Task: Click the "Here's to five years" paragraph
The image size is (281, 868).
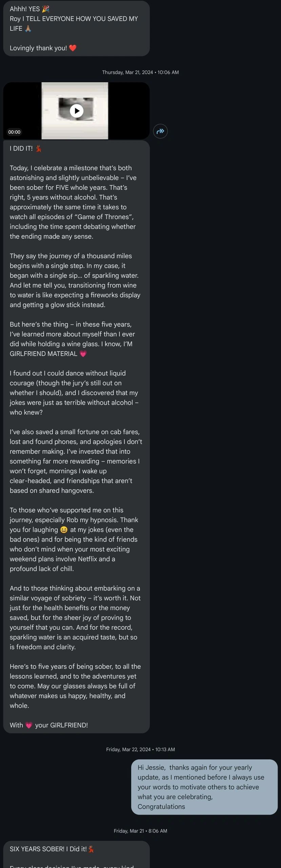Action: click(x=75, y=686)
